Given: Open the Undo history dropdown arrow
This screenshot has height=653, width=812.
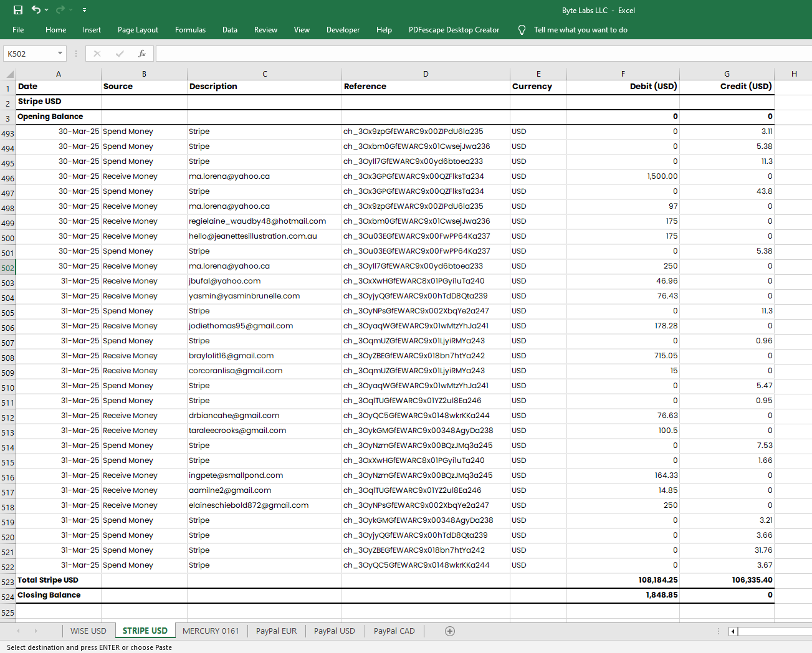Looking at the screenshot, I should point(47,10).
